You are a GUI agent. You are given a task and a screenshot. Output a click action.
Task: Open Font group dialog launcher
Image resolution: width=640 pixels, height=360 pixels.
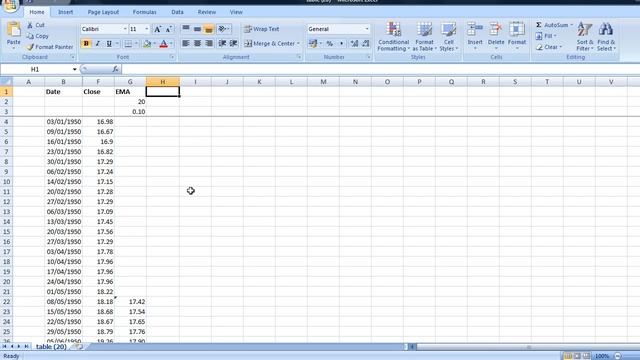(172, 57)
